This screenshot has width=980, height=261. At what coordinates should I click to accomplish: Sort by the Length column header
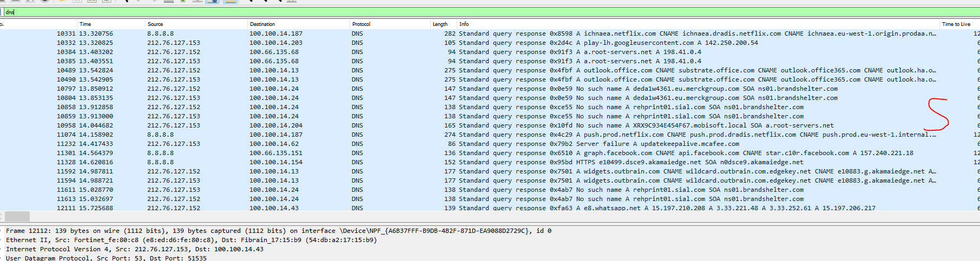coord(443,24)
